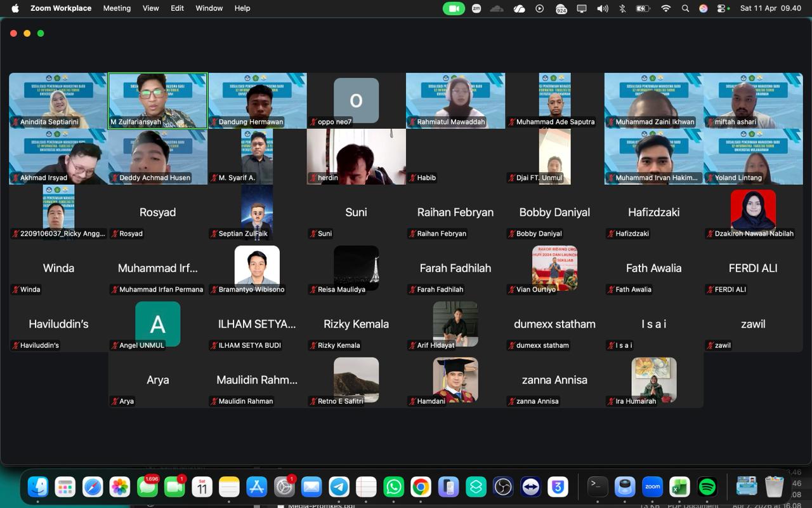Open Google Chrome in the Dock

pos(421,487)
